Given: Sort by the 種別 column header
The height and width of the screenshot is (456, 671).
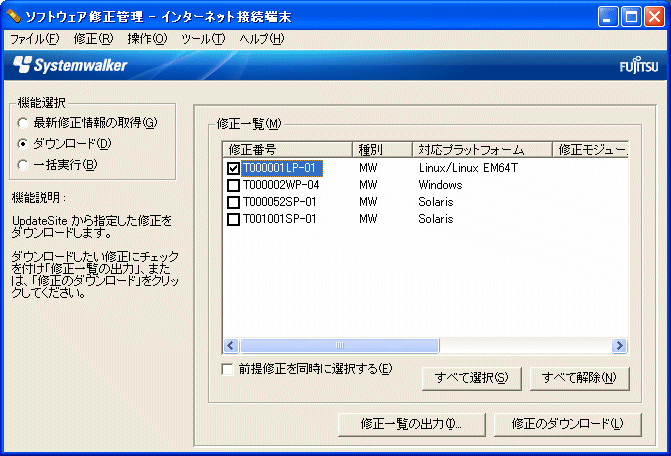Looking at the screenshot, I should (x=382, y=150).
